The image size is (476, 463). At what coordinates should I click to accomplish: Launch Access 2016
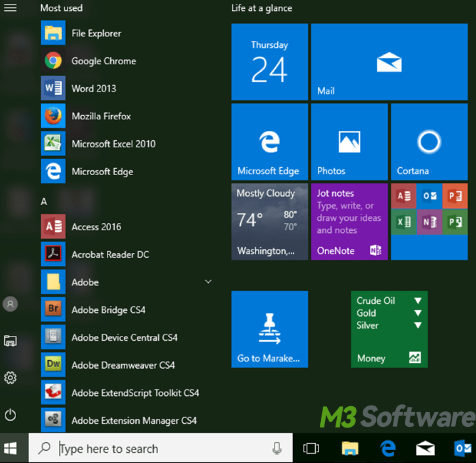point(127,227)
